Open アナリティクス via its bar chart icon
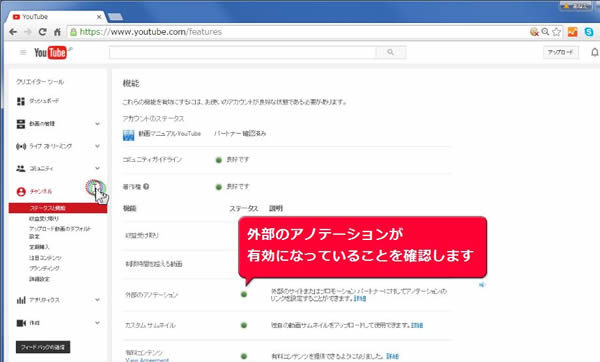Viewport: 600px width, 362px height. click(21, 300)
